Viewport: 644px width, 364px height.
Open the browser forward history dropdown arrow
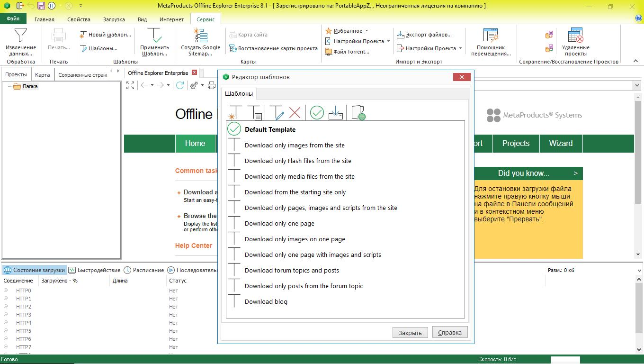click(x=168, y=85)
